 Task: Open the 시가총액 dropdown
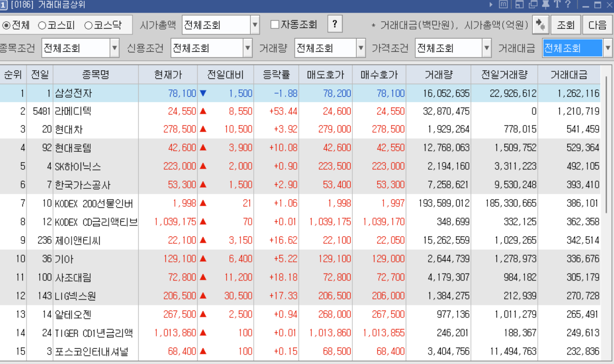coord(255,25)
